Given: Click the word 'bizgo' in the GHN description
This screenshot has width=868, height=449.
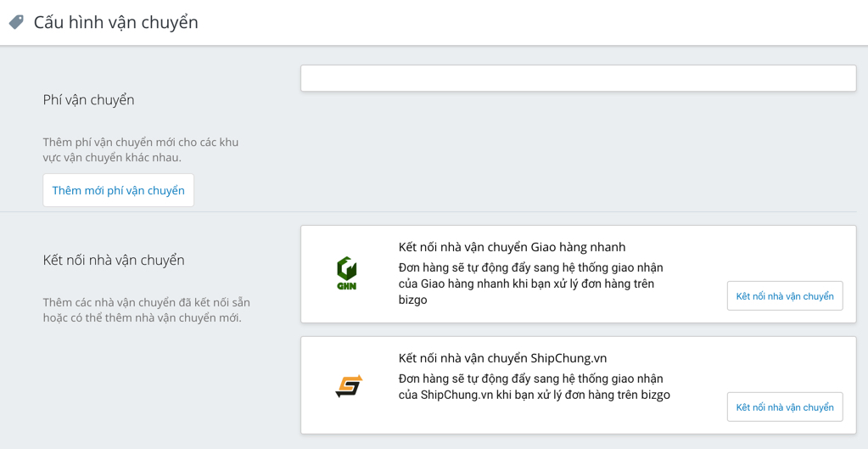Looking at the screenshot, I should 412,300.
